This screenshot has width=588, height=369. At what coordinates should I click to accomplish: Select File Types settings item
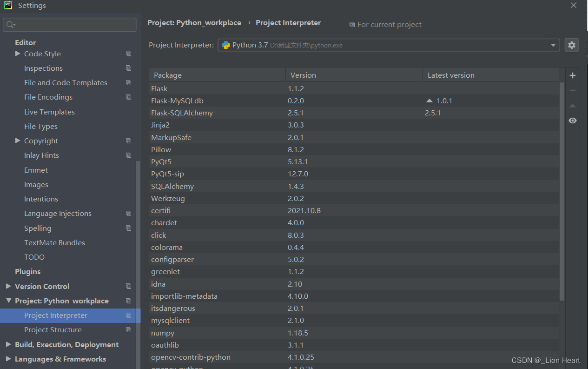tap(41, 126)
